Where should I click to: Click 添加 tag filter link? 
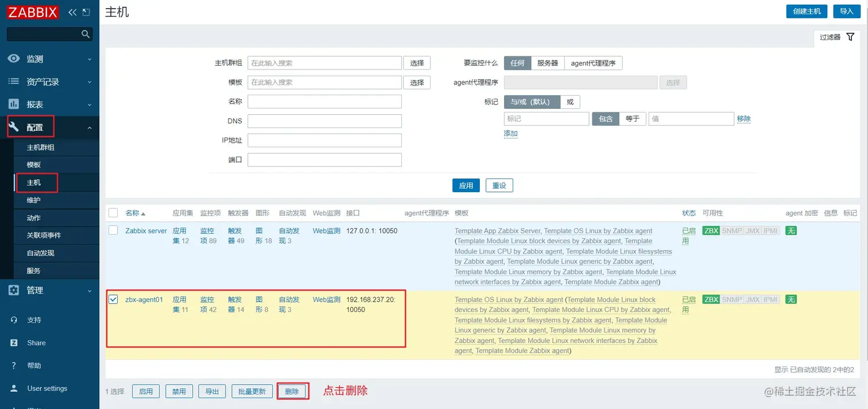pos(511,134)
